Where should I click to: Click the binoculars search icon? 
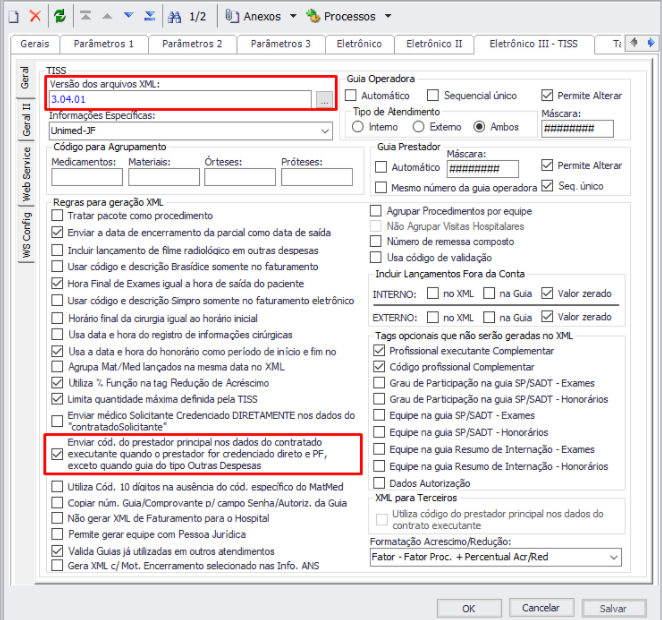coord(174,17)
